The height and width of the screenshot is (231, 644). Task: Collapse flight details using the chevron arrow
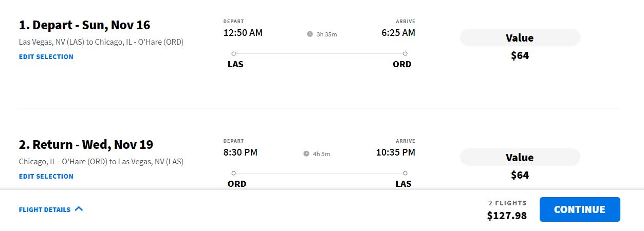pos(79,209)
